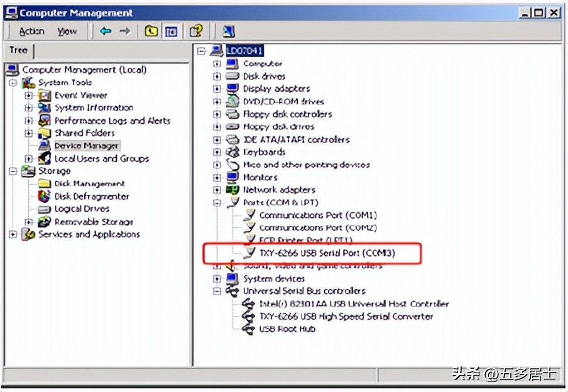Expand the Network adapters category
This screenshot has height=392, width=568.
click(x=217, y=190)
